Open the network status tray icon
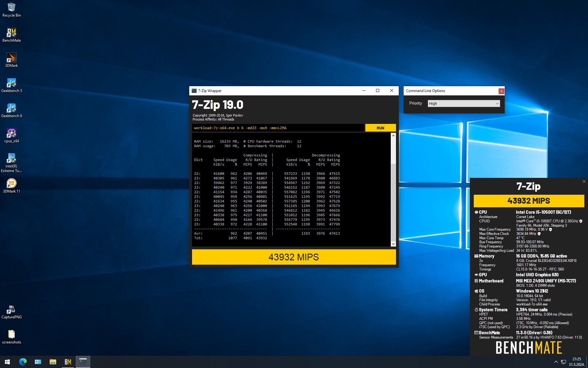588x368 pixels. (x=563, y=362)
